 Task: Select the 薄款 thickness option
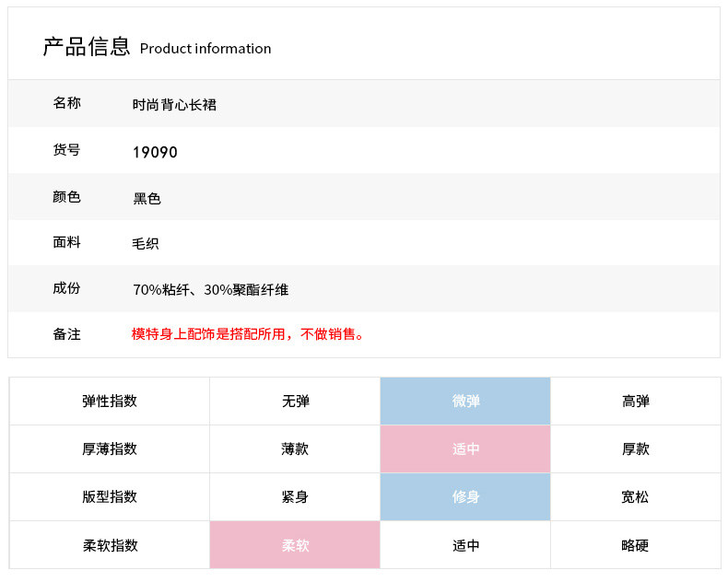pos(295,449)
